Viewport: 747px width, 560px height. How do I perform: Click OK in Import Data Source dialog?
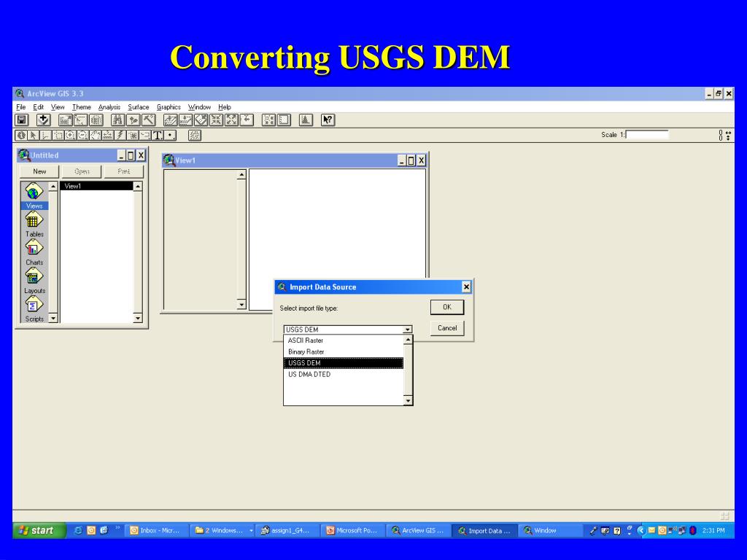[x=447, y=307]
